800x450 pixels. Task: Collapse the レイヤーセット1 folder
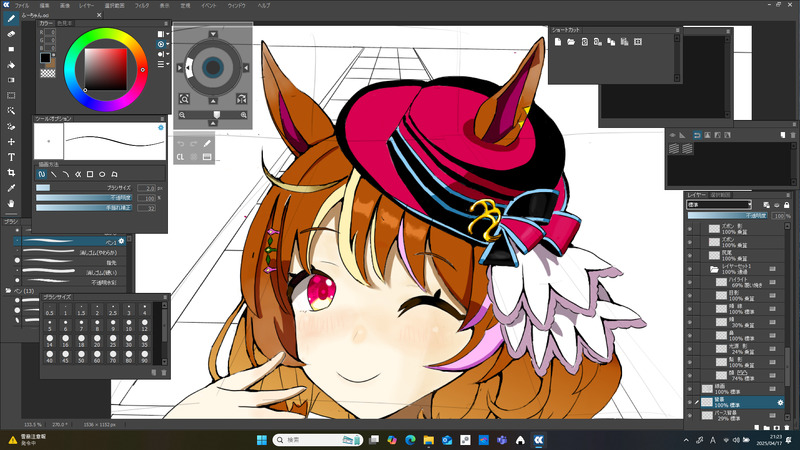(x=714, y=269)
